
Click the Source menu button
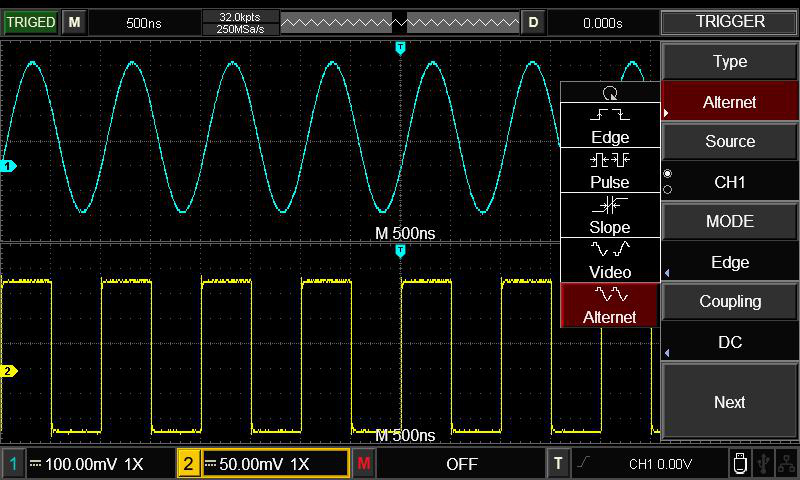pos(730,141)
